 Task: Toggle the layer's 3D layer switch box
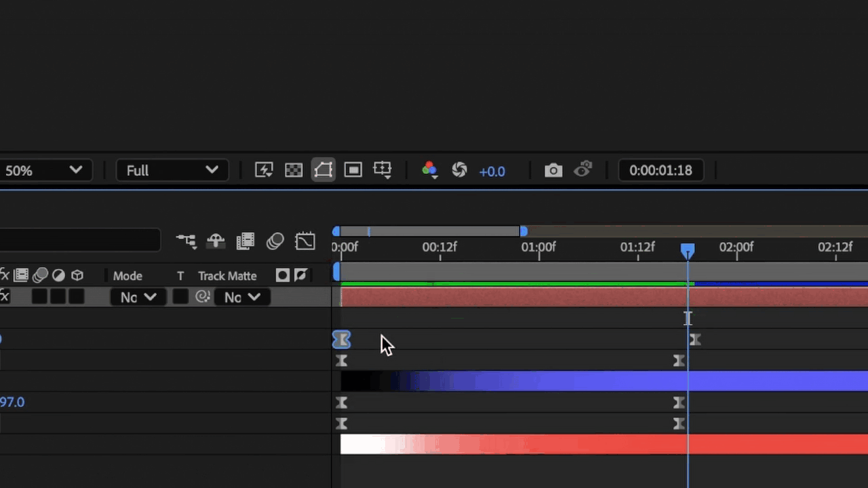point(77,297)
